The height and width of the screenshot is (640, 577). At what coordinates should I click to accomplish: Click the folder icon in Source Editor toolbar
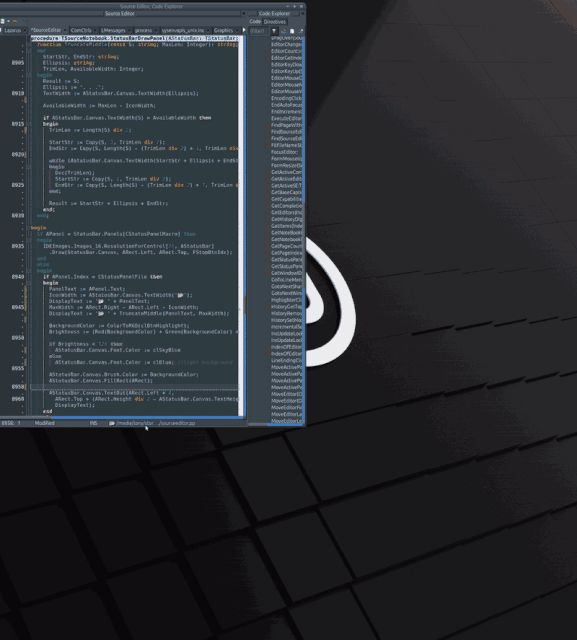pyautogui.click(x=15, y=21)
